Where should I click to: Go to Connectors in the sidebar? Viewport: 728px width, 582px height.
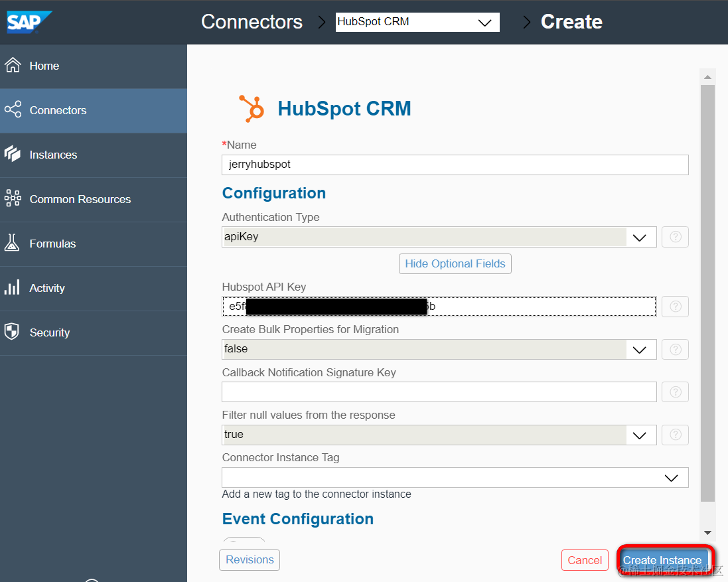94,110
